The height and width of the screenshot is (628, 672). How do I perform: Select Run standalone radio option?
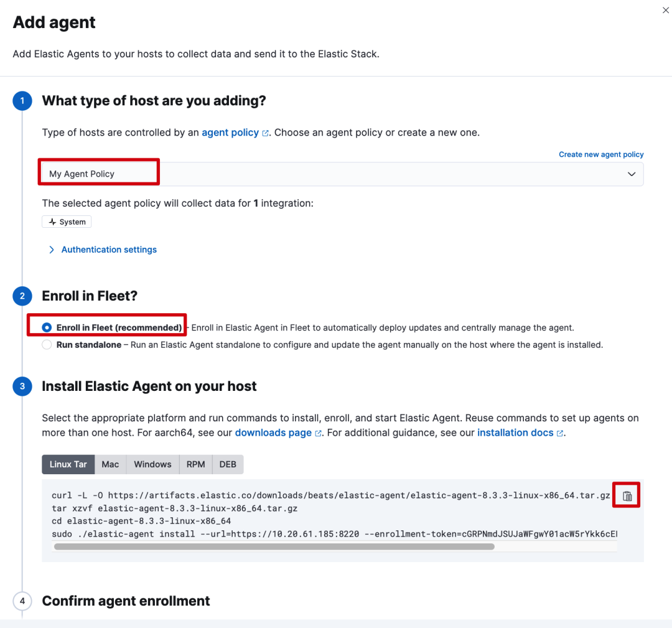click(x=47, y=345)
